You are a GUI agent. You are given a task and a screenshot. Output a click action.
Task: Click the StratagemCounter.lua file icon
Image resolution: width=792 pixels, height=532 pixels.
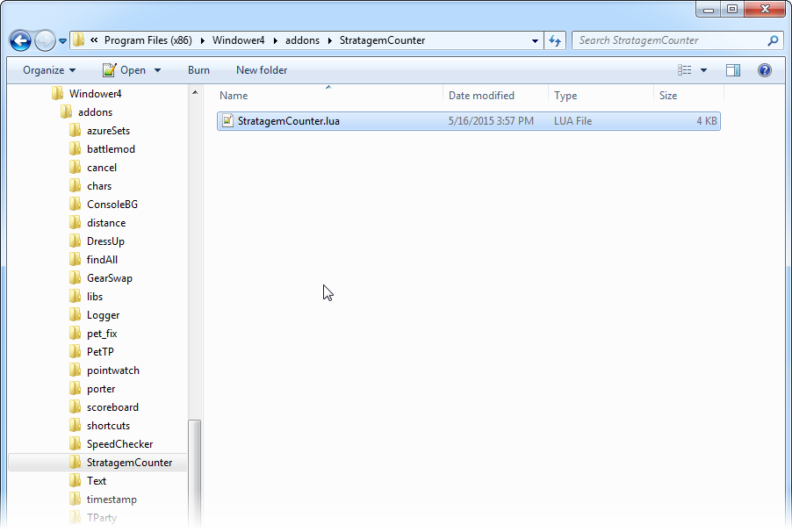tap(227, 121)
